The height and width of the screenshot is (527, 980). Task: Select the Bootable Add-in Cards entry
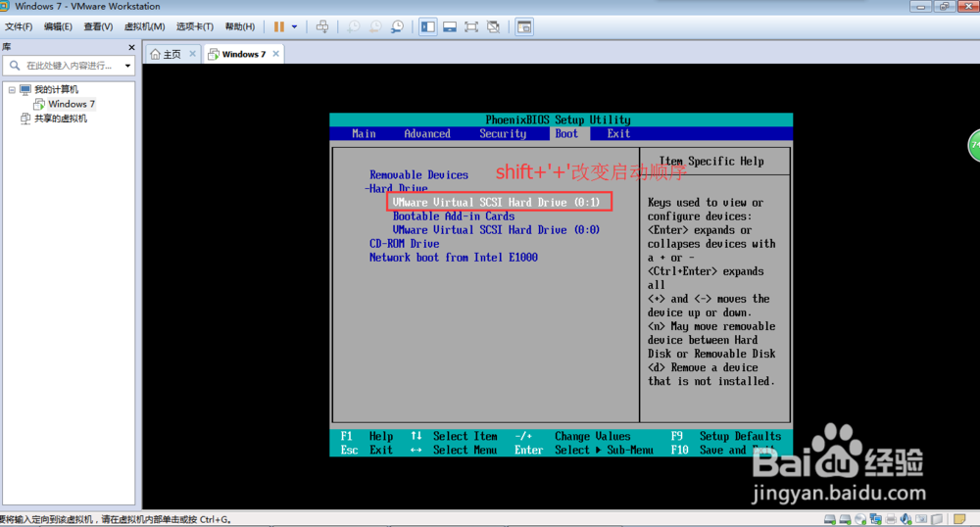point(454,216)
